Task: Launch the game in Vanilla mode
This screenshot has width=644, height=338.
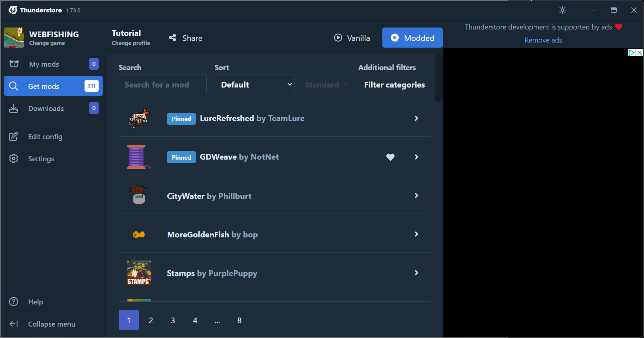Action: pyautogui.click(x=352, y=38)
